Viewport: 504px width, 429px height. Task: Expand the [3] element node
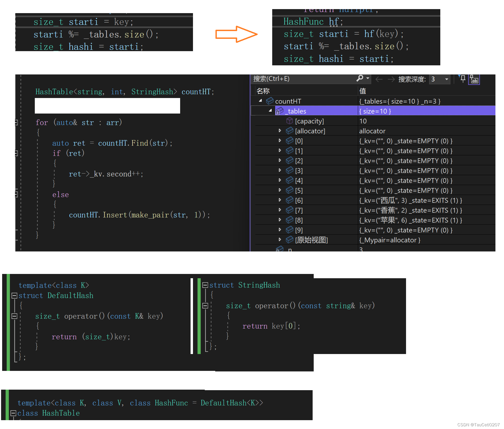tap(280, 170)
